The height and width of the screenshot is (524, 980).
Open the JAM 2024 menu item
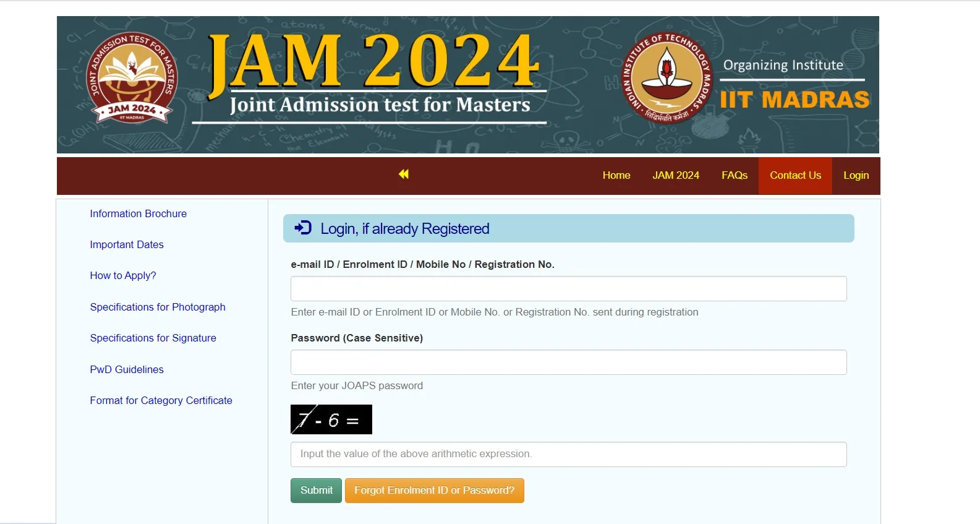[676, 176]
